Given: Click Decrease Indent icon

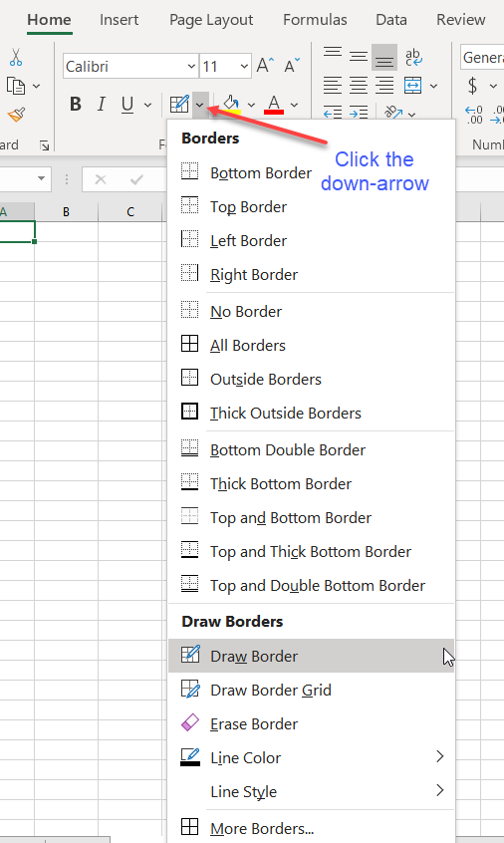Looking at the screenshot, I should point(333,112).
